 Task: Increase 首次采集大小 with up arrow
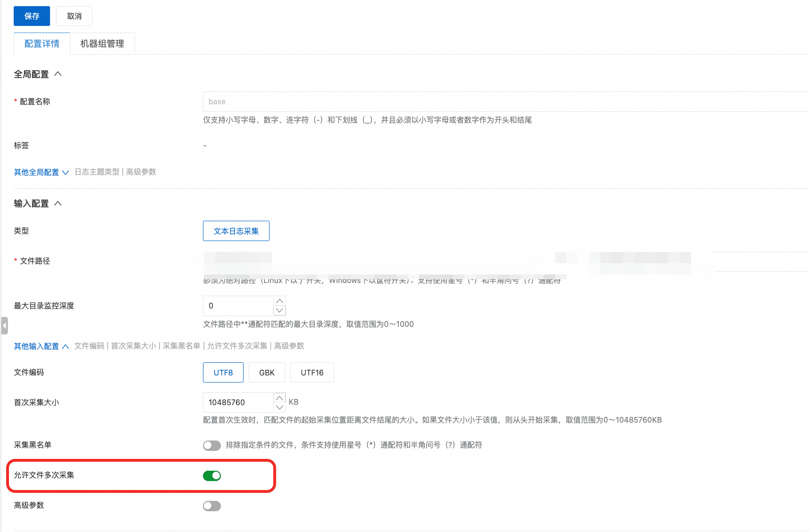pyautogui.click(x=279, y=398)
